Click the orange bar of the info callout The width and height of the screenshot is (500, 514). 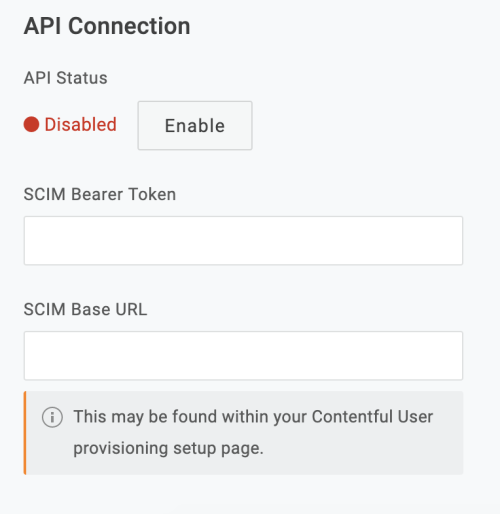point(25,433)
